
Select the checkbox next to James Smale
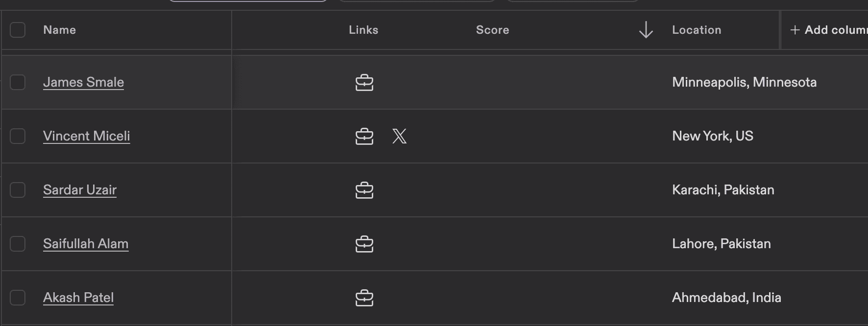[x=18, y=82]
